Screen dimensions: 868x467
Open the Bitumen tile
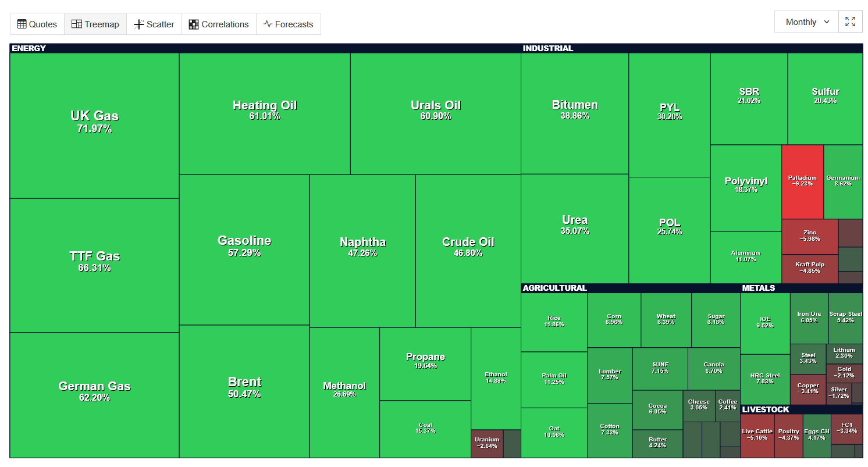point(575,113)
